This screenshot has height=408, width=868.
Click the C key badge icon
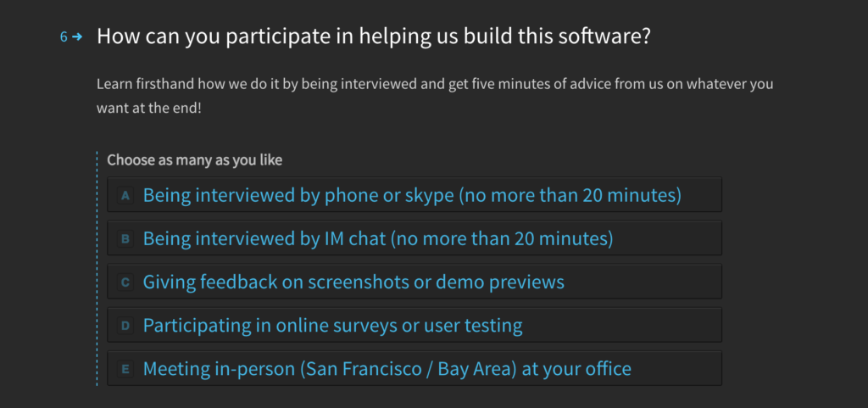[125, 282]
